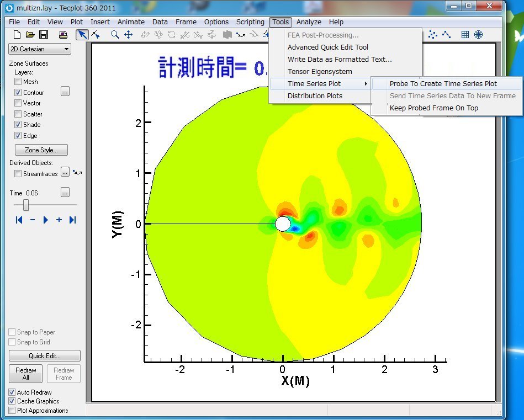This screenshot has height=420, width=524.
Task: Enable the Mesh layer checkbox
Action: coord(18,82)
